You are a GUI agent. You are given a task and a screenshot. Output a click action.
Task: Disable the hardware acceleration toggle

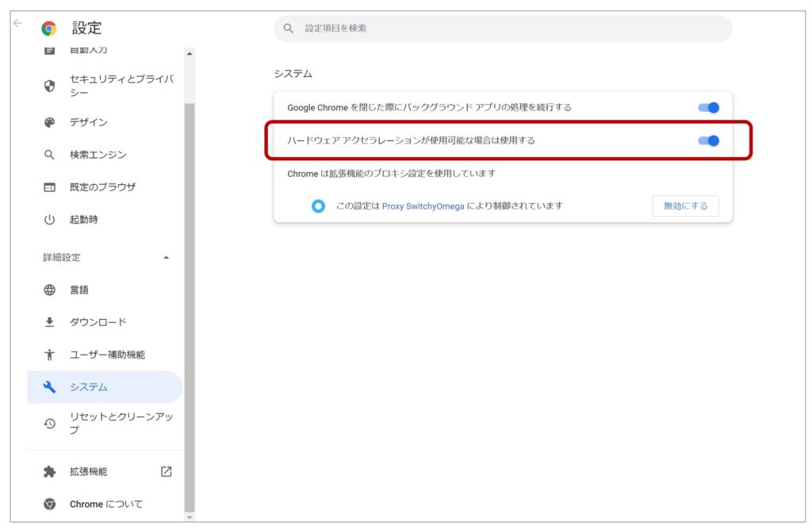[708, 140]
